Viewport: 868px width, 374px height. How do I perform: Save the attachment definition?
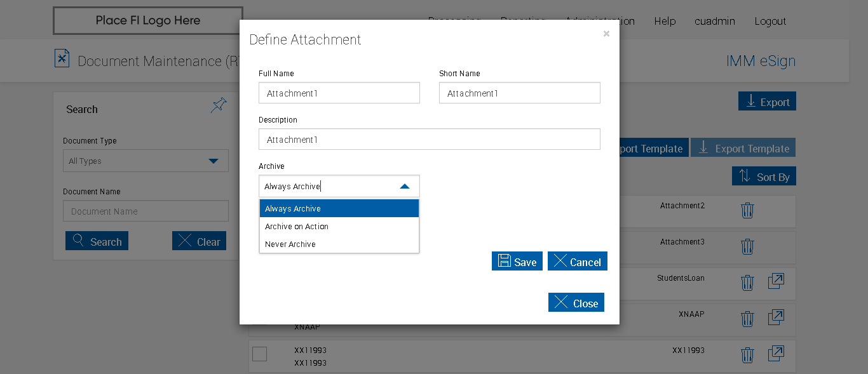point(517,262)
